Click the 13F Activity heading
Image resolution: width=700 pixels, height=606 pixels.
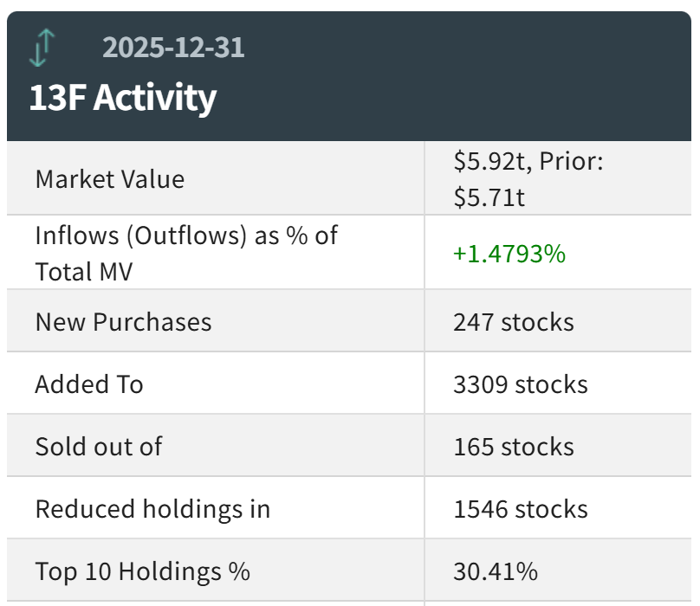(x=122, y=98)
